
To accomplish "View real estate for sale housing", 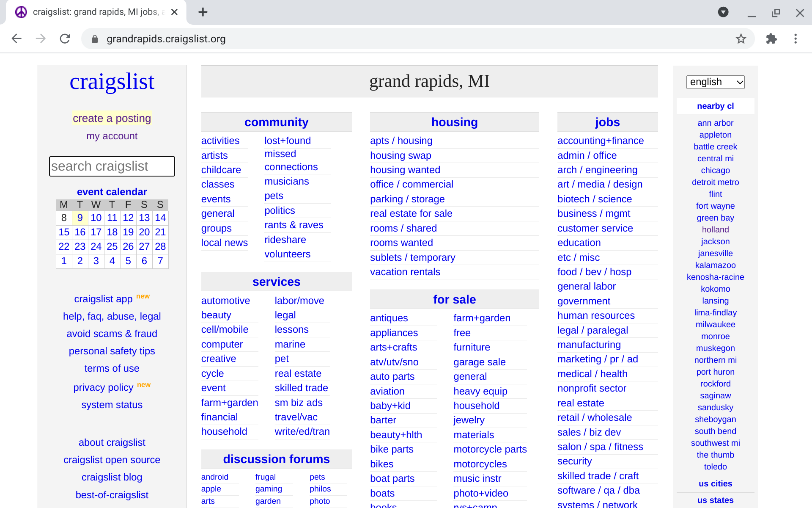I will point(411,213).
